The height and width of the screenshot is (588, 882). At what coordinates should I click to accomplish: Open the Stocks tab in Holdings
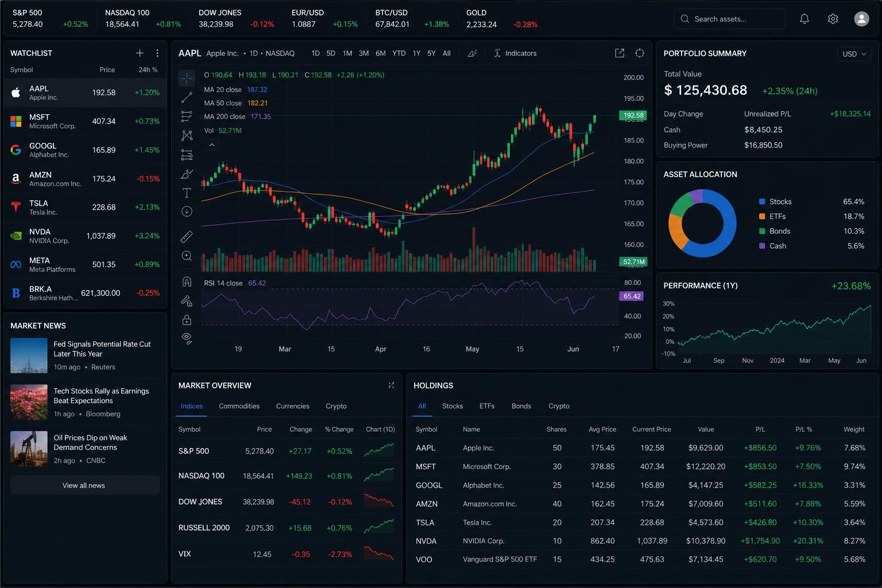pyautogui.click(x=452, y=406)
